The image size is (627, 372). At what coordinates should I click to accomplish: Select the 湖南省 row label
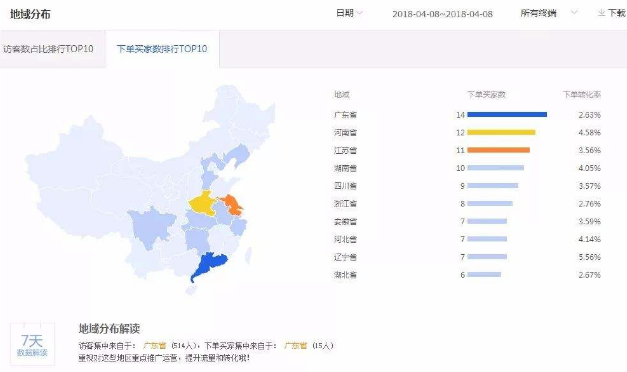point(345,168)
